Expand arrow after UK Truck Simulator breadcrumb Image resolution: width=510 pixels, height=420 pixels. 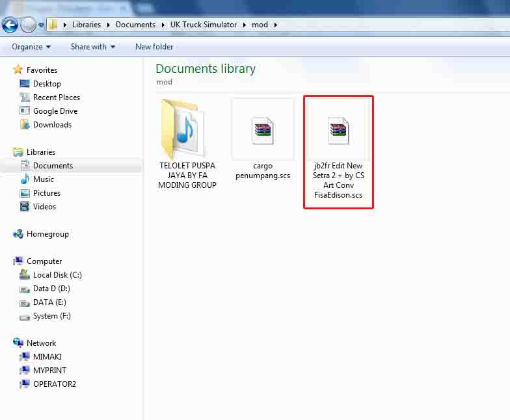245,25
